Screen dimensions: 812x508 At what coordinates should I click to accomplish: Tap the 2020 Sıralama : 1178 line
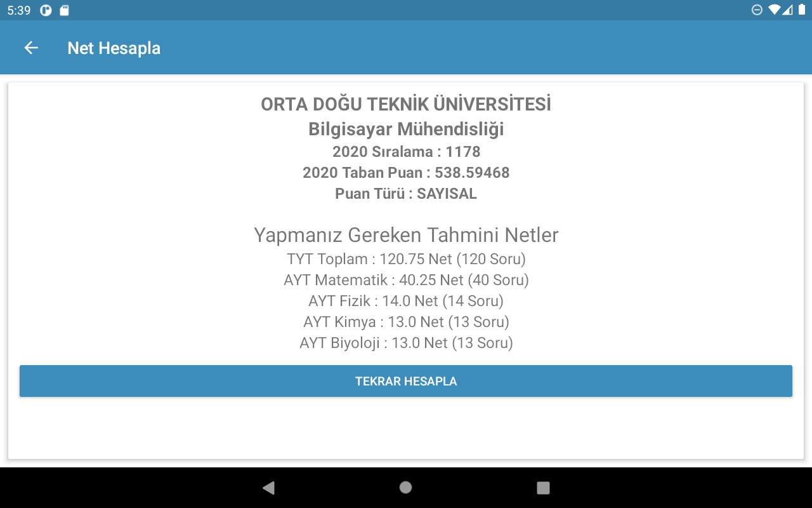click(x=406, y=152)
